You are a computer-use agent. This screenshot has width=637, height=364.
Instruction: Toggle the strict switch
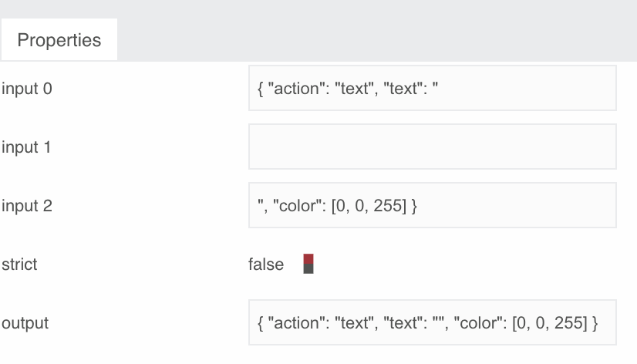coord(308,264)
